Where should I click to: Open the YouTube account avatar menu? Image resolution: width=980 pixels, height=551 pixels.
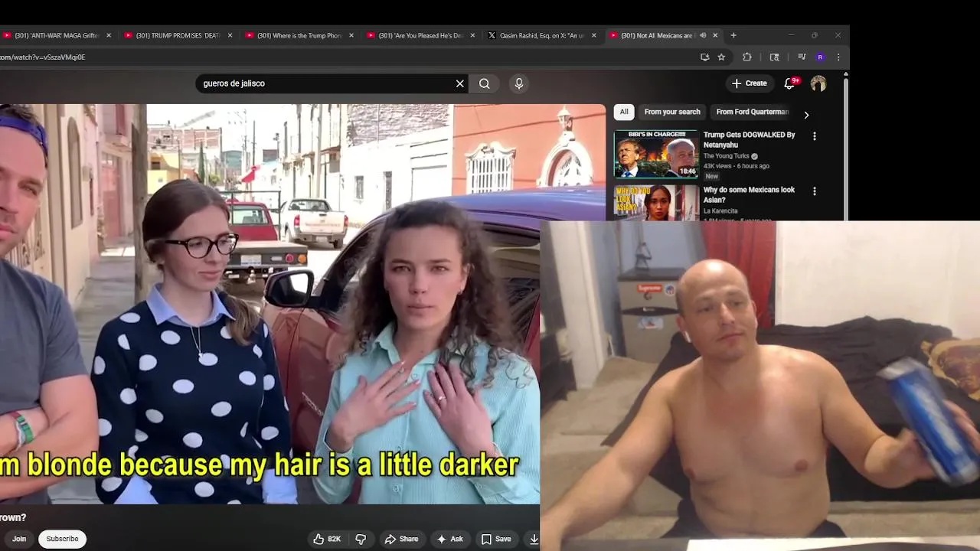click(x=818, y=83)
